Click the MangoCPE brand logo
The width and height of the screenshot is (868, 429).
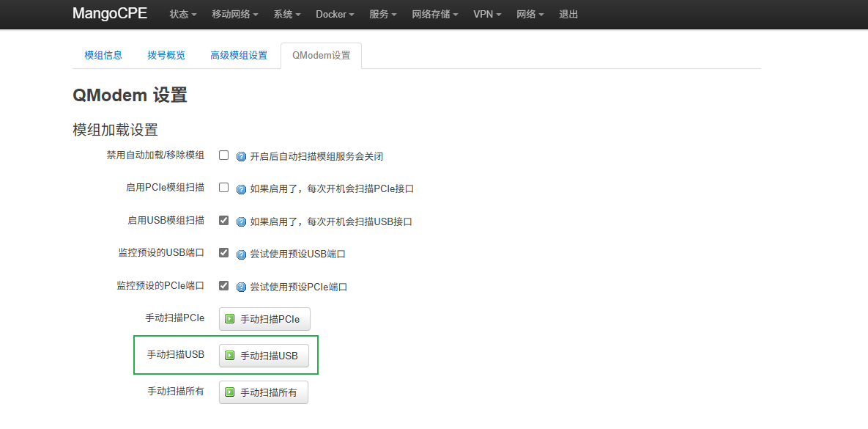pyautogui.click(x=110, y=14)
